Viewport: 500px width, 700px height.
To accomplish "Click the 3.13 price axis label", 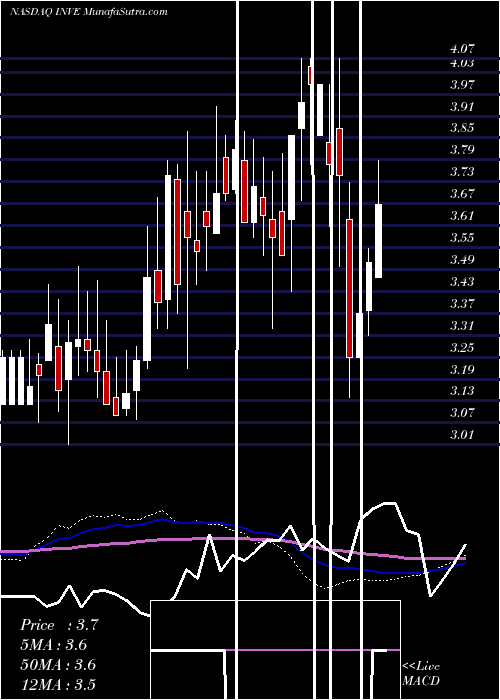I will pos(463,391).
